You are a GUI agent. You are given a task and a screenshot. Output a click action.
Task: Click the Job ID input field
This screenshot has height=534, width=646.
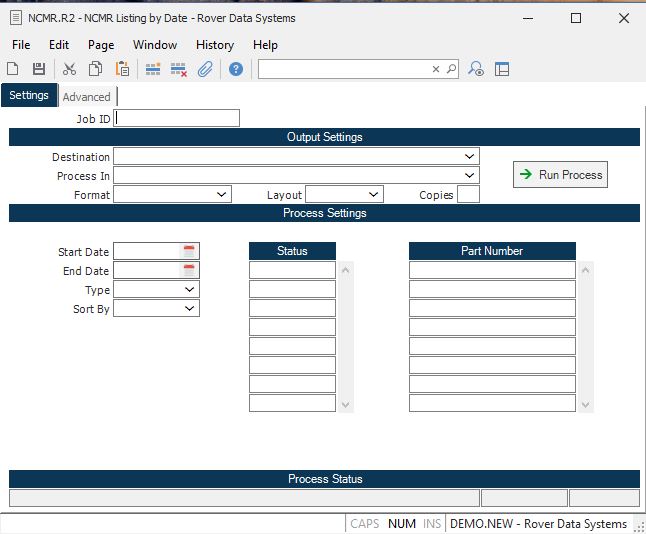point(177,118)
